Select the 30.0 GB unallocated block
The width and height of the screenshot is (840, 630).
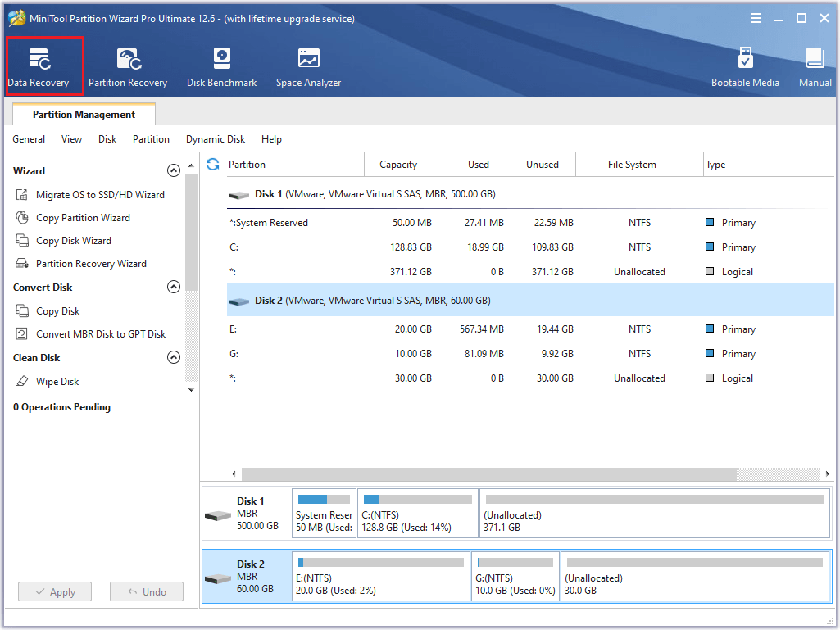click(x=696, y=577)
